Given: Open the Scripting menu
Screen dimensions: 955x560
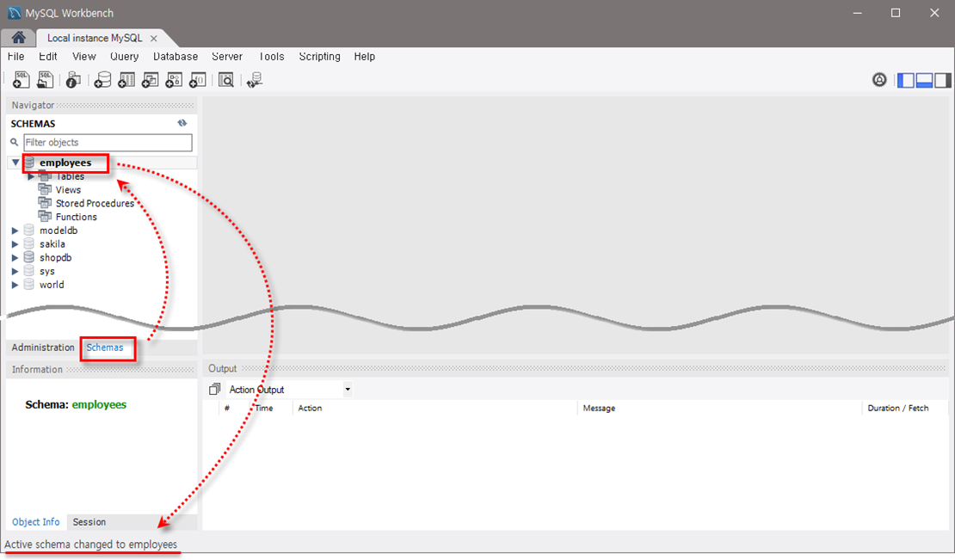Looking at the screenshot, I should click(320, 57).
